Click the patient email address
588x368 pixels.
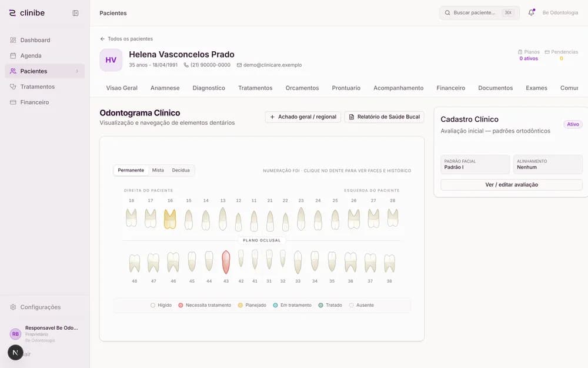[x=269, y=65]
